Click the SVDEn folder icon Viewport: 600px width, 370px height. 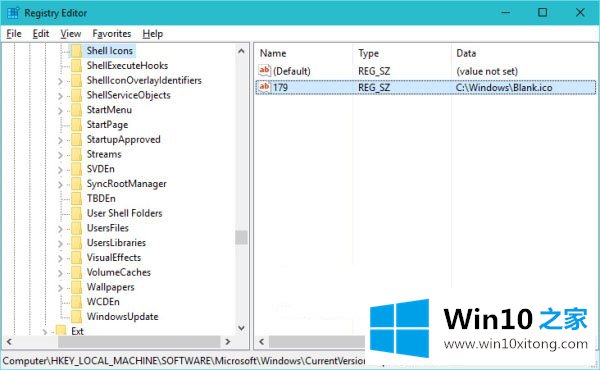coord(77,169)
